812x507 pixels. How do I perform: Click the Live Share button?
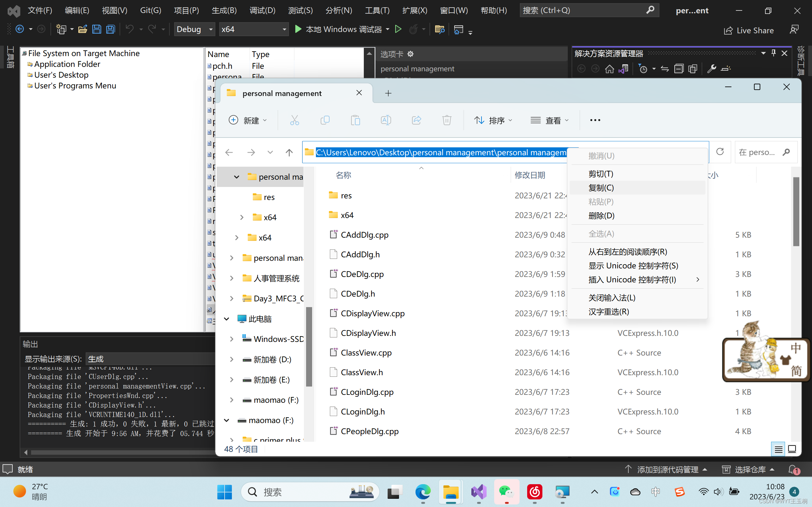click(x=749, y=30)
